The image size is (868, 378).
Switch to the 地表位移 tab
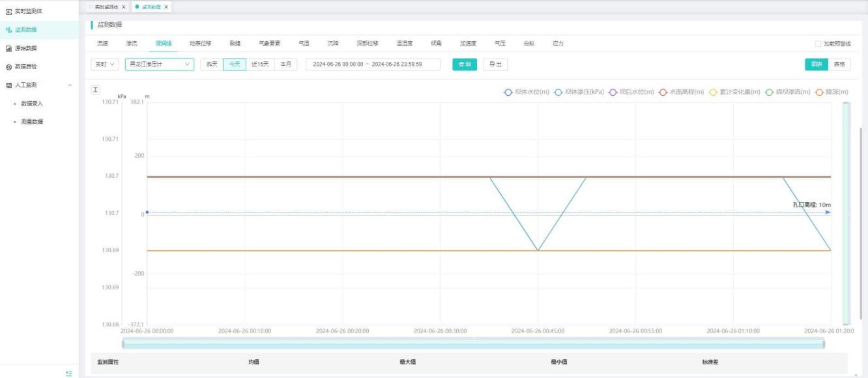click(200, 44)
